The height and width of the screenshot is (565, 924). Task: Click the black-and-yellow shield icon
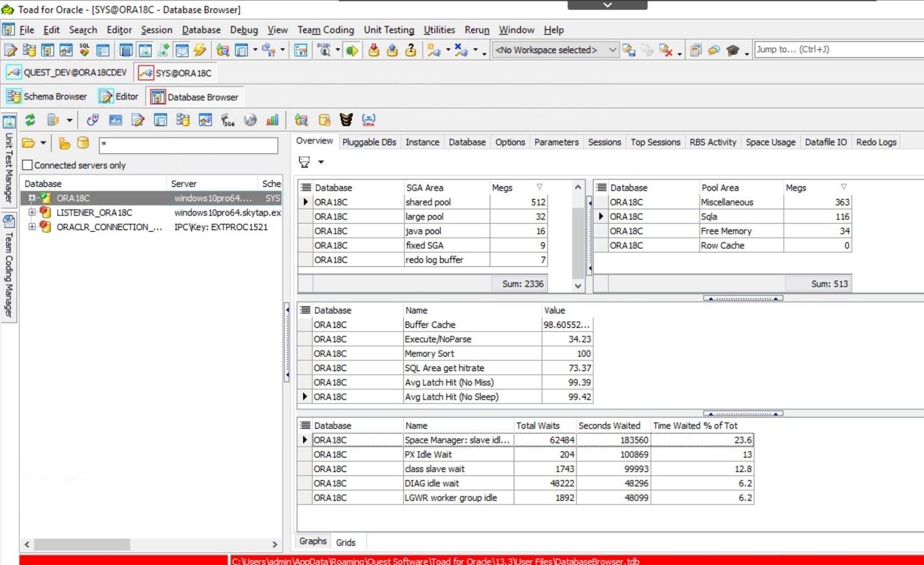point(346,120)
